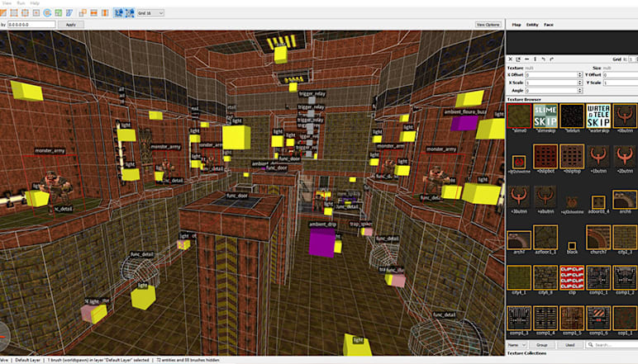The image size is (638, 364).
Task: Click the X reset texture icon in the UV editor
Action: [511, 59]
